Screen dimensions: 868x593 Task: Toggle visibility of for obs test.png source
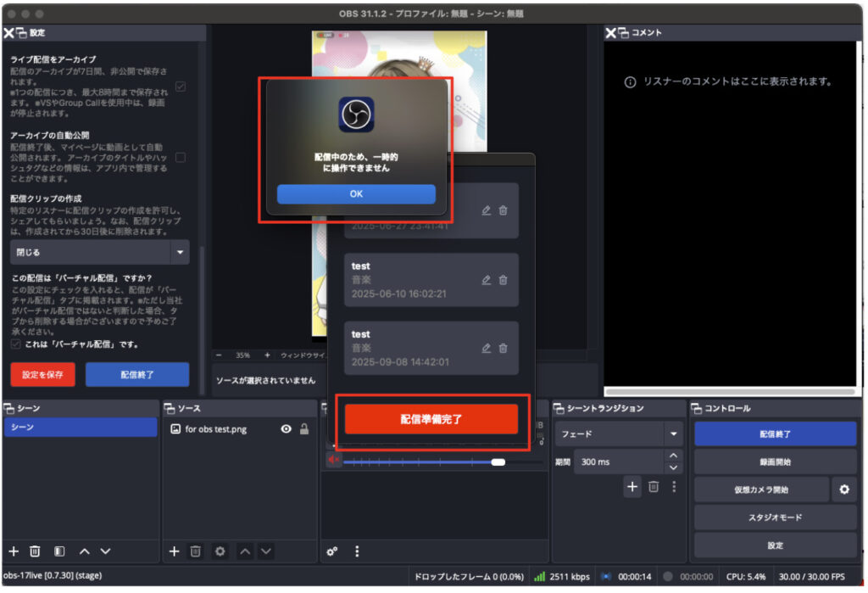tap(287, 429)
